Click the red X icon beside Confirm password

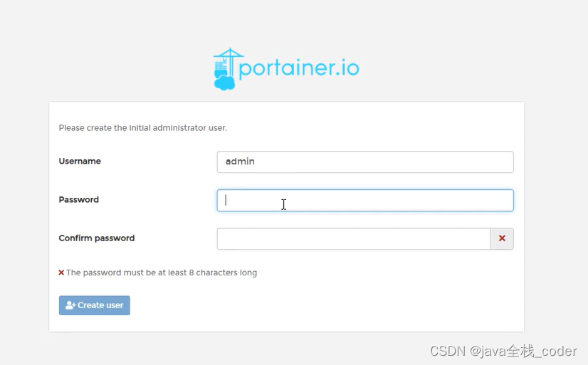(x=502, y=238)
